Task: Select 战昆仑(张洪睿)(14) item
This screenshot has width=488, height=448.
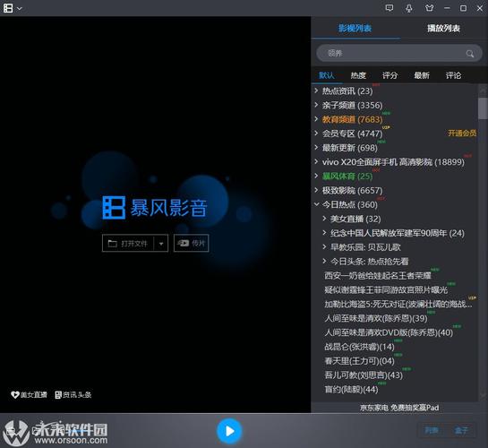Action: click(359, 347)
